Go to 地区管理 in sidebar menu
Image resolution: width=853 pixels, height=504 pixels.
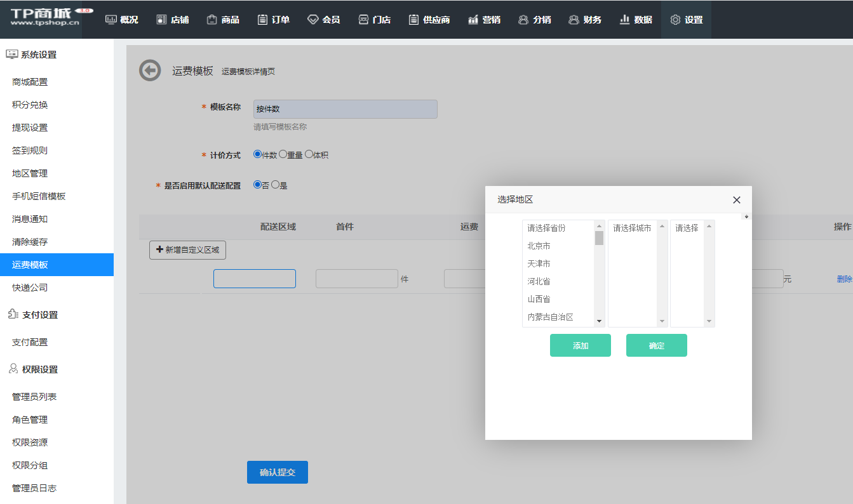pos(30,173)
